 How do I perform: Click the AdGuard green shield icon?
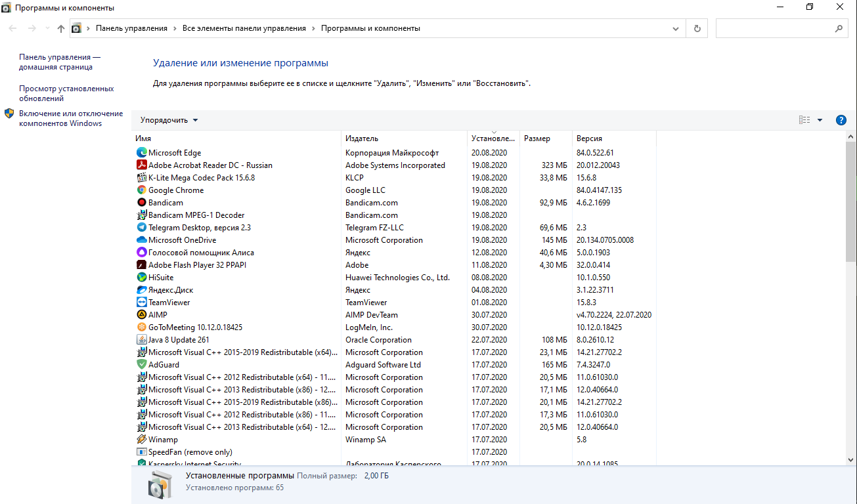[x=141, y=365]
